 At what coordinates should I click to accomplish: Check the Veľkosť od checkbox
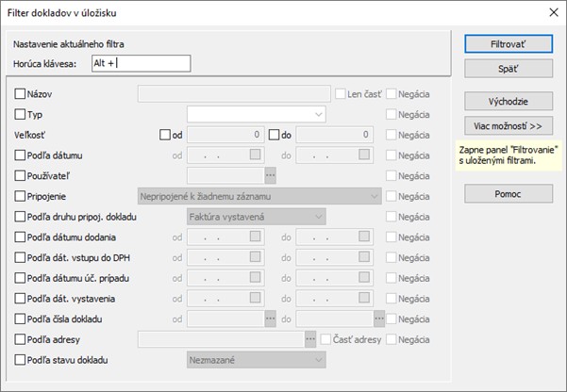(x=165, y=135)
